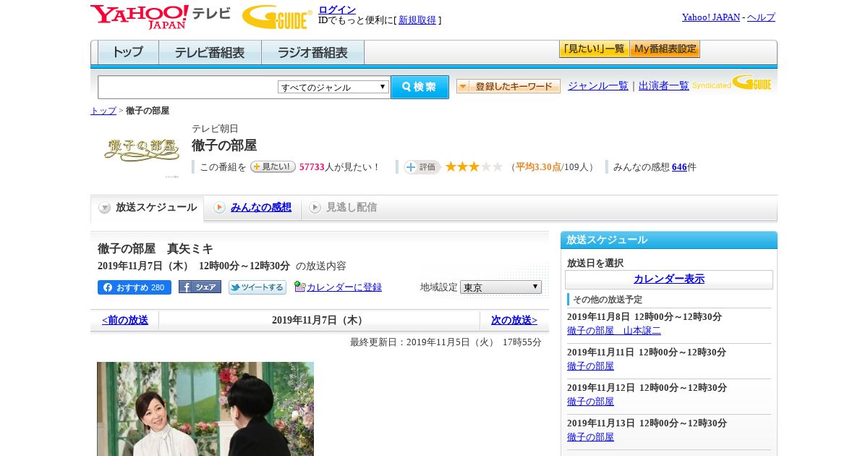
Task: Click the search keyword input field
Action: point(188,87)
